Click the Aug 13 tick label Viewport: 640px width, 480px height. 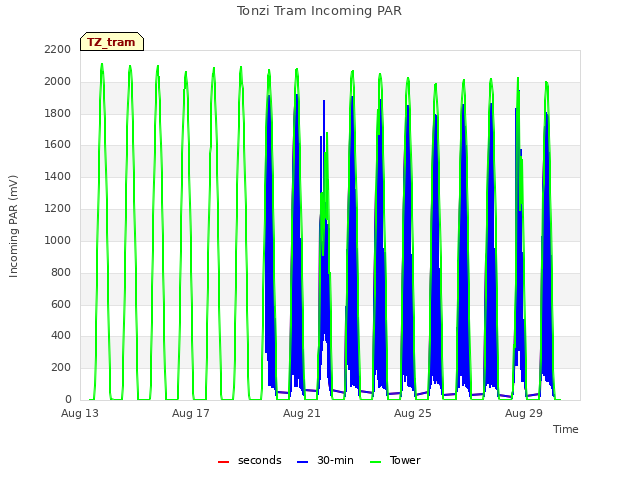click(80, 413)
